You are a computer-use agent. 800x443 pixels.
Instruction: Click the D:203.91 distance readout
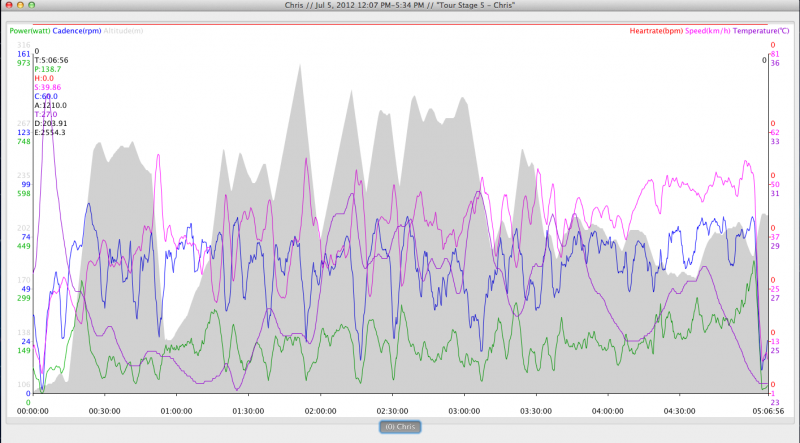tap(51, 123)
